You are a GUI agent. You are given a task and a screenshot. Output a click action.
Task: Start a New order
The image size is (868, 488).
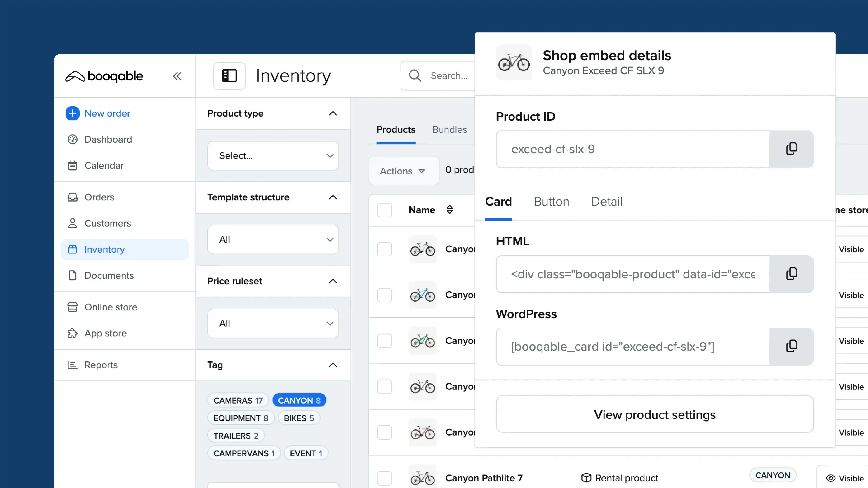pos(107,113)
